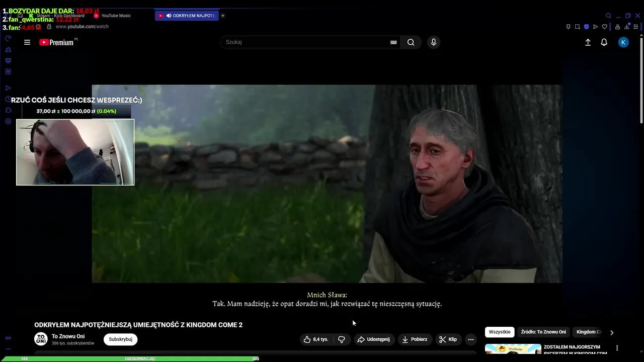Dislike the video

342,339
